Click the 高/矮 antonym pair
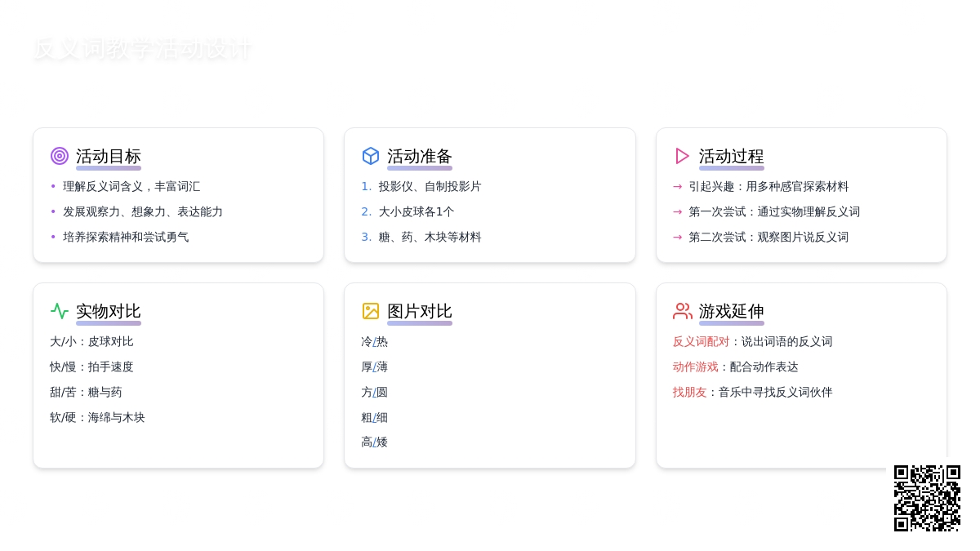This screenshot has width=980, height=551. (374, 442)
